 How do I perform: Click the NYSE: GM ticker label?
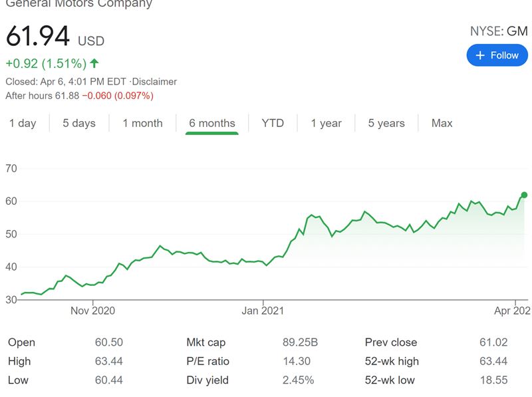[499, 31]
